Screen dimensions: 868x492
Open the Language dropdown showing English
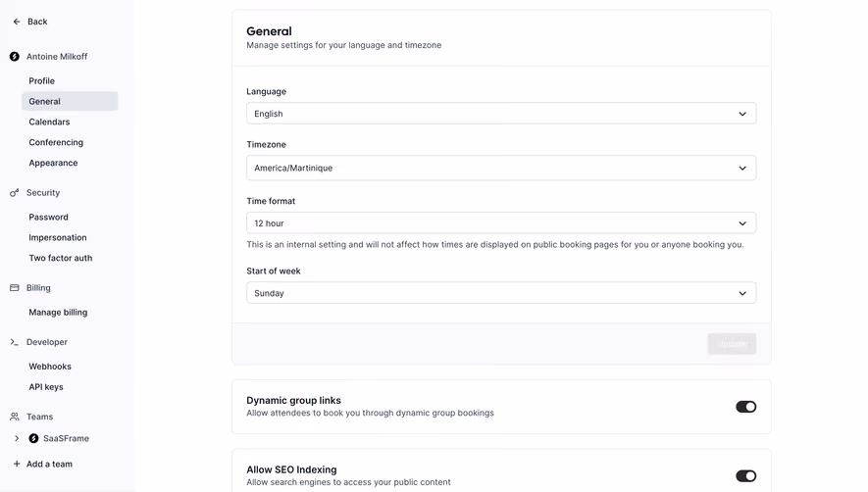pos(501,114)
